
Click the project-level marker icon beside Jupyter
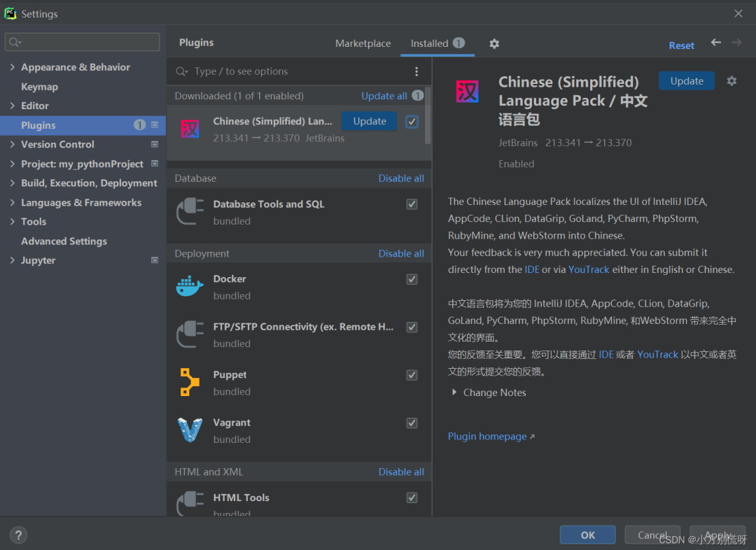[x=155, y=260]
